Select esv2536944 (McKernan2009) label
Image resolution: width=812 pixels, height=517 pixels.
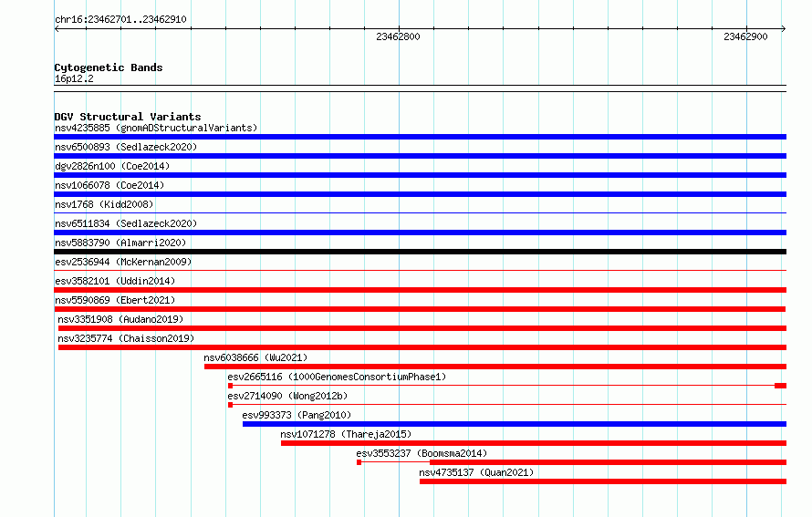click(x=123, y=262)
